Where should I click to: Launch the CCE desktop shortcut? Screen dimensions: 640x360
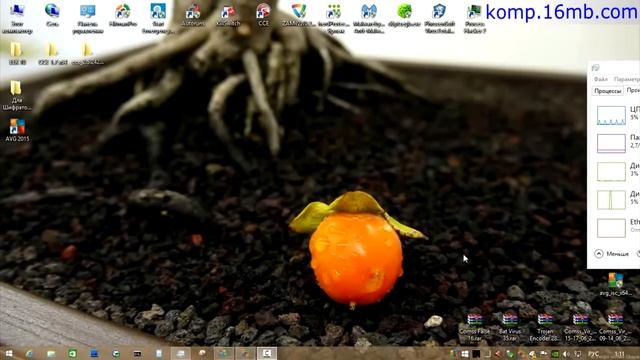click(263, 16)
